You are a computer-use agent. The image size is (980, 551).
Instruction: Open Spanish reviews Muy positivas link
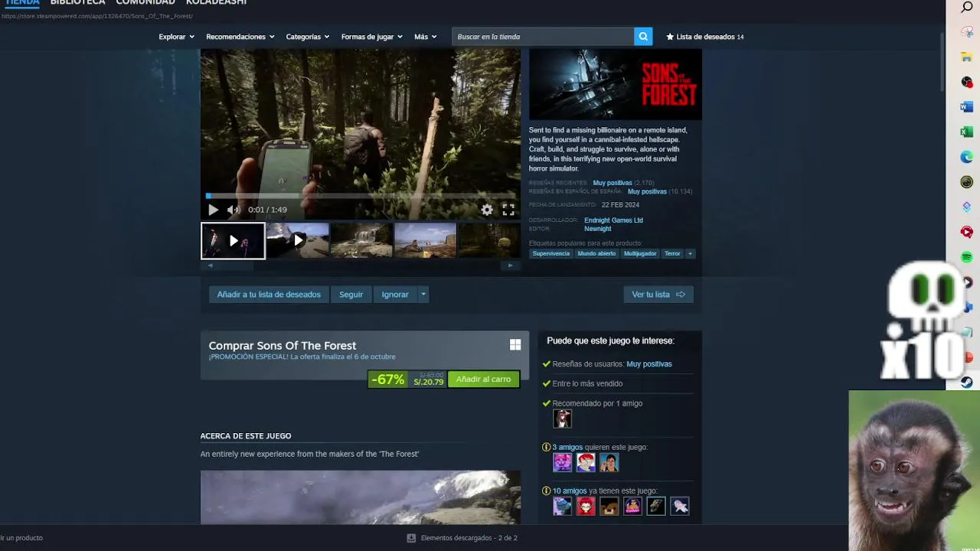(x=647, y=192)
